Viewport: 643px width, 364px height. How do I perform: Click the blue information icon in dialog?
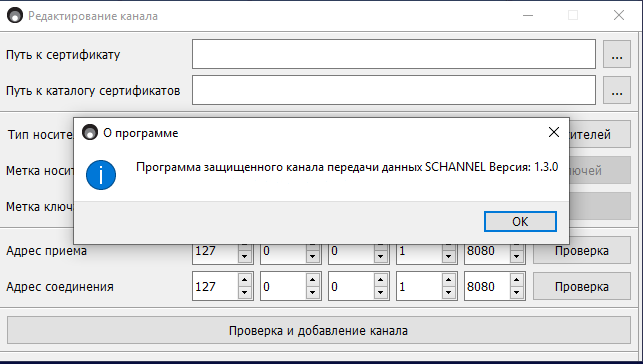[101, 175]
